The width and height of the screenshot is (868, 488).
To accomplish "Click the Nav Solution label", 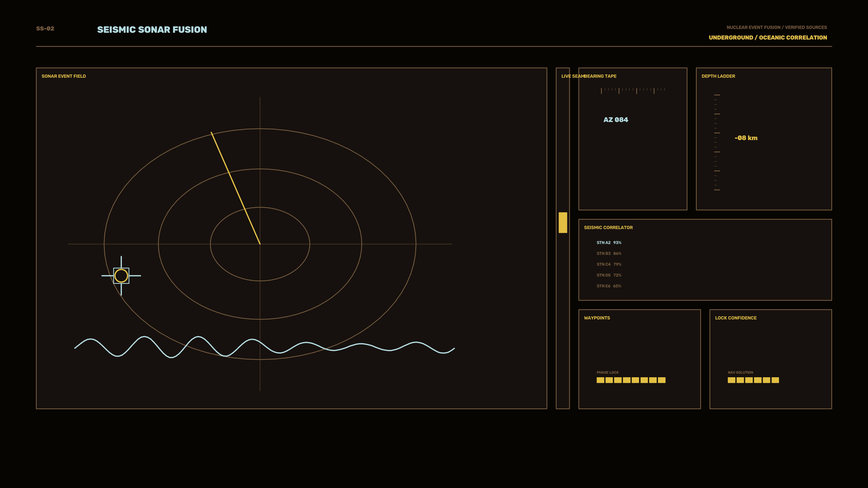I will [x=740, y=373].
